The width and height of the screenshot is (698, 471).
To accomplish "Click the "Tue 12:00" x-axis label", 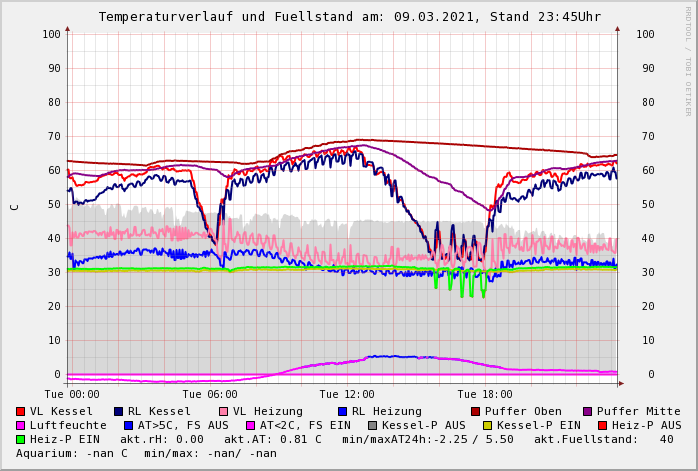I will click(x=347, y=394).
